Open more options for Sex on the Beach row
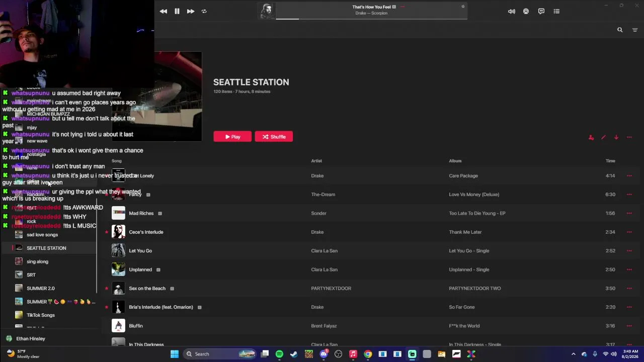This screenshot has height=362, width=644. (629, 289)
